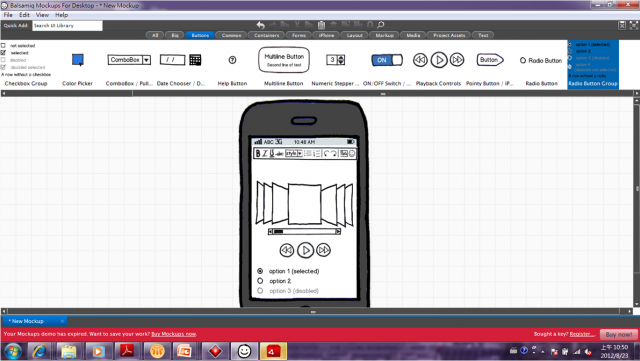
Task: Click the rewind button on the phone mockup
Action: coord(287,250)
